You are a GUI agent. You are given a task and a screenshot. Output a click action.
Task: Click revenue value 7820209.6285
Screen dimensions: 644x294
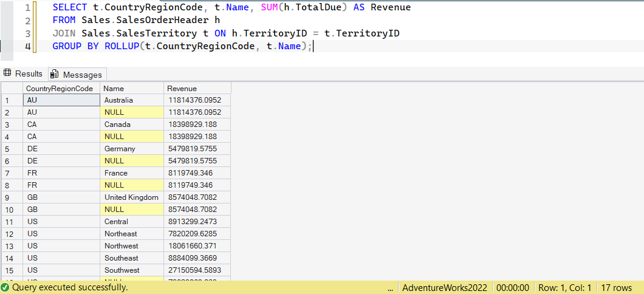(197, 234)
